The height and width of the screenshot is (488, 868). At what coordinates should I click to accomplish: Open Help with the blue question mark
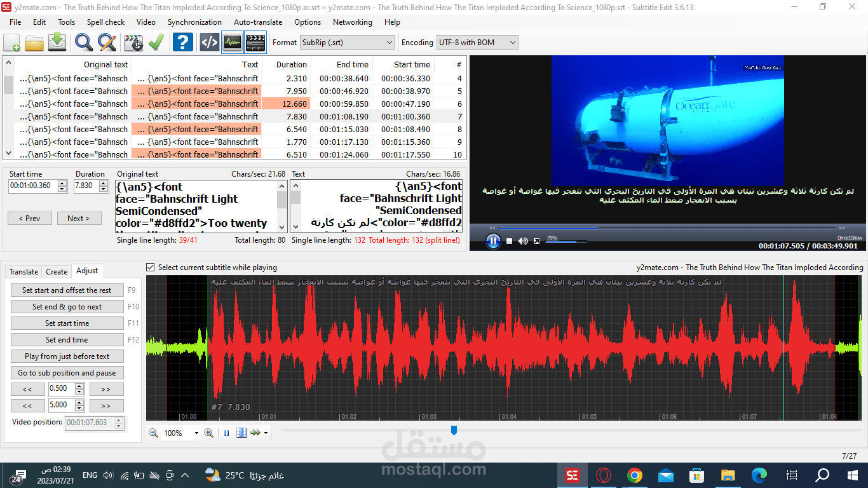pyautogui.click(x=183, y=43)
